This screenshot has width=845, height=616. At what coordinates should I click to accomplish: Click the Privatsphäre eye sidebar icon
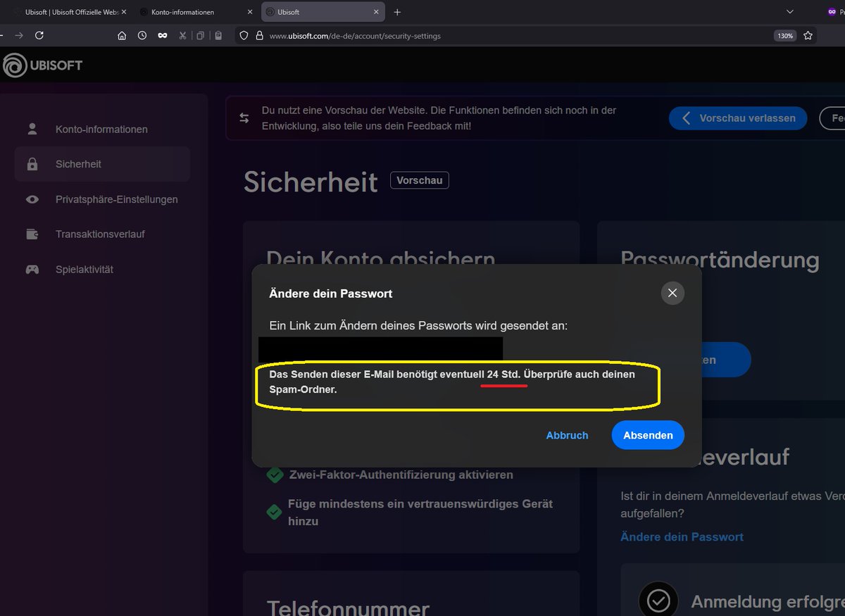(32, 199)
